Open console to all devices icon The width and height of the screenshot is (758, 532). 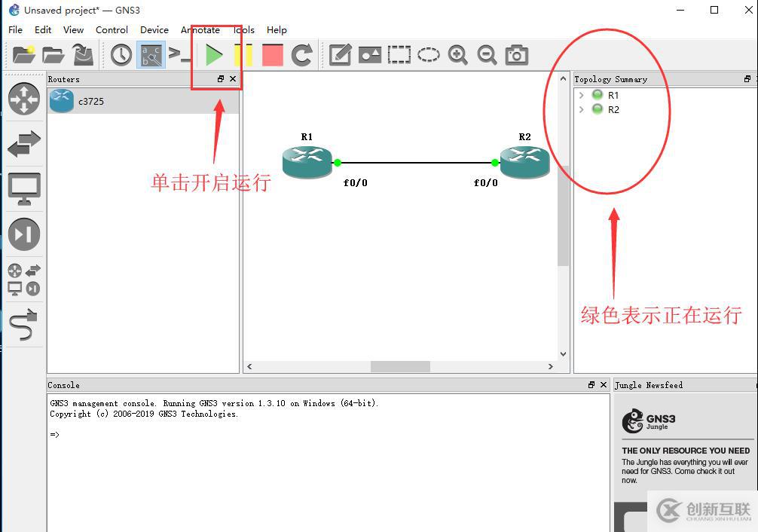pos(179,55)
